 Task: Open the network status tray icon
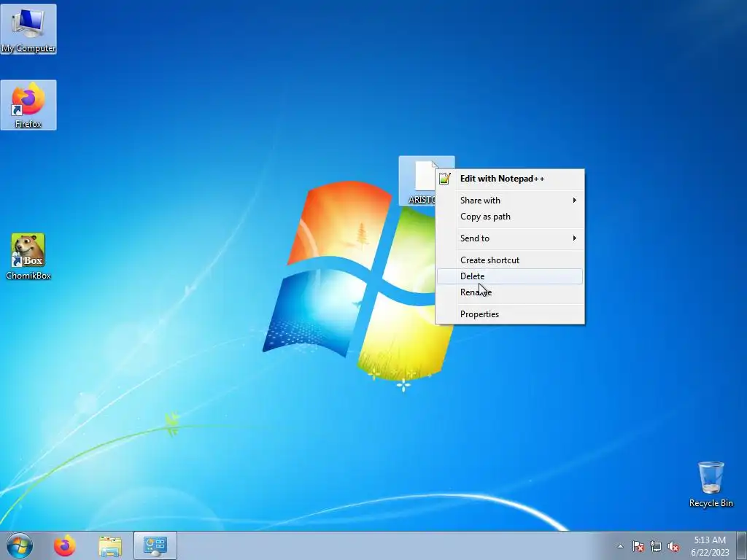point(656,546)
